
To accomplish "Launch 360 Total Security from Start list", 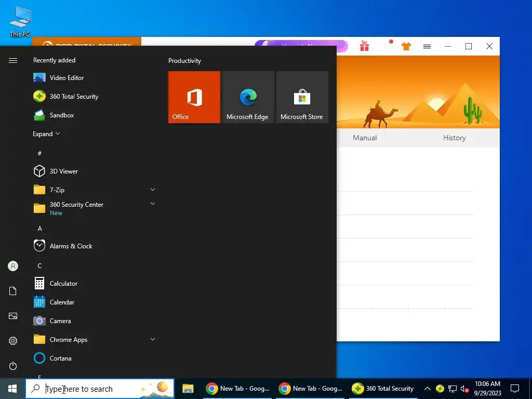I will [x=95, y=96].
